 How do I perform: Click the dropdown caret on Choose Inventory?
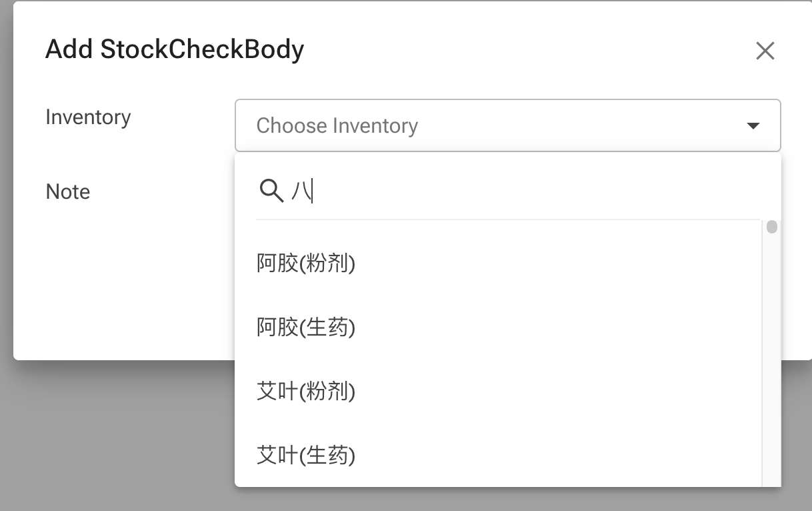(x=753, y=125)
